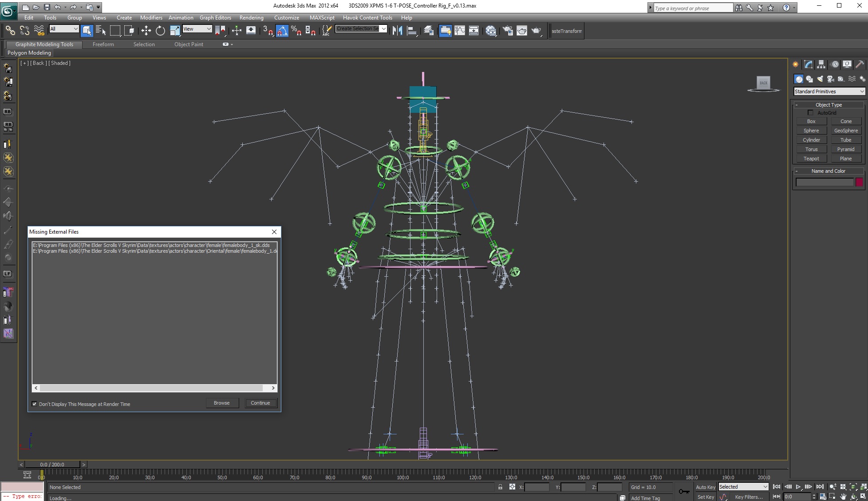Collapse the Name and Color rollout
Screen dimensions: 868x501
click(829, 171)
